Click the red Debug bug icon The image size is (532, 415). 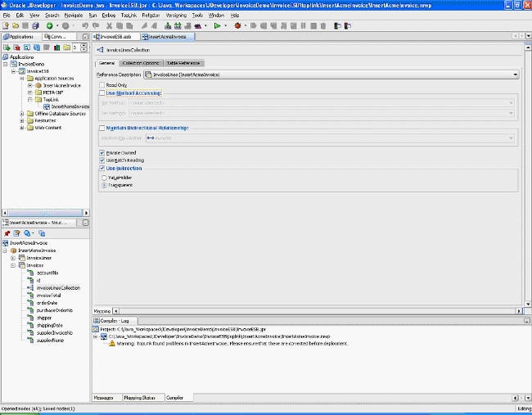pos(237,26)
